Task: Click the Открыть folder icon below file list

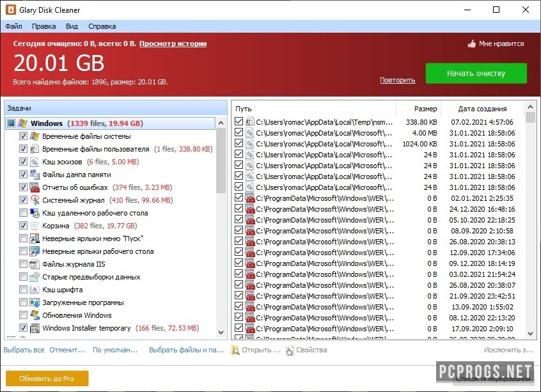Action: 235,350
